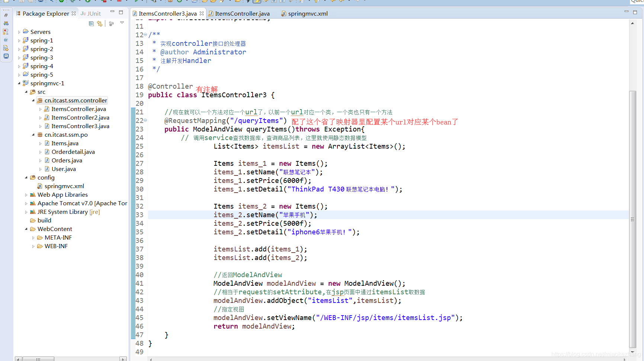Expand the spring-1 project arrow

coord(19,41)
